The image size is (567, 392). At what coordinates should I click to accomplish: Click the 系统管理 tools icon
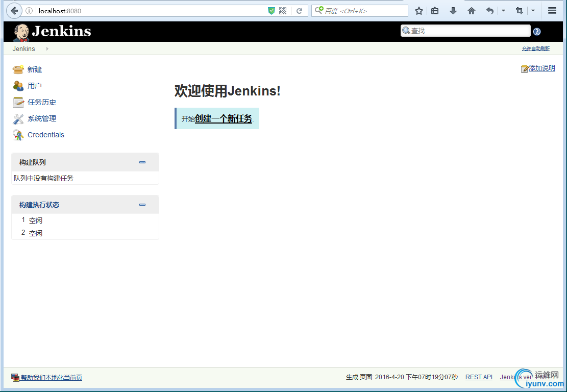18,118
